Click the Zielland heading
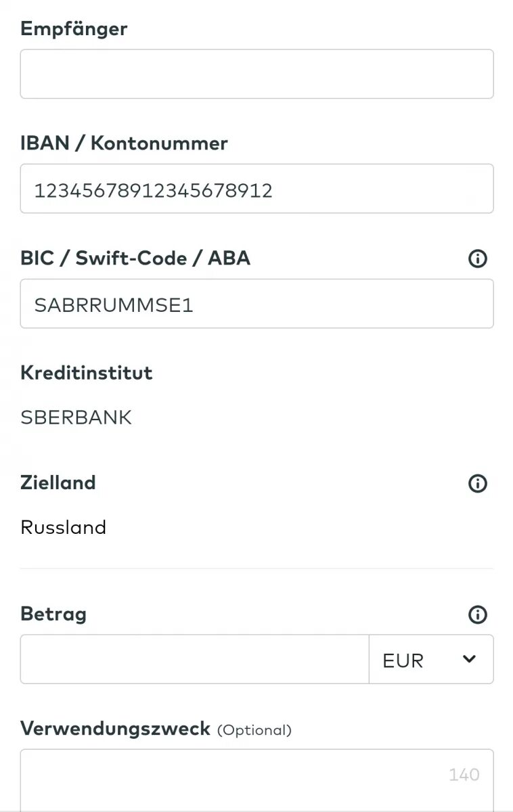 (58, 482)
